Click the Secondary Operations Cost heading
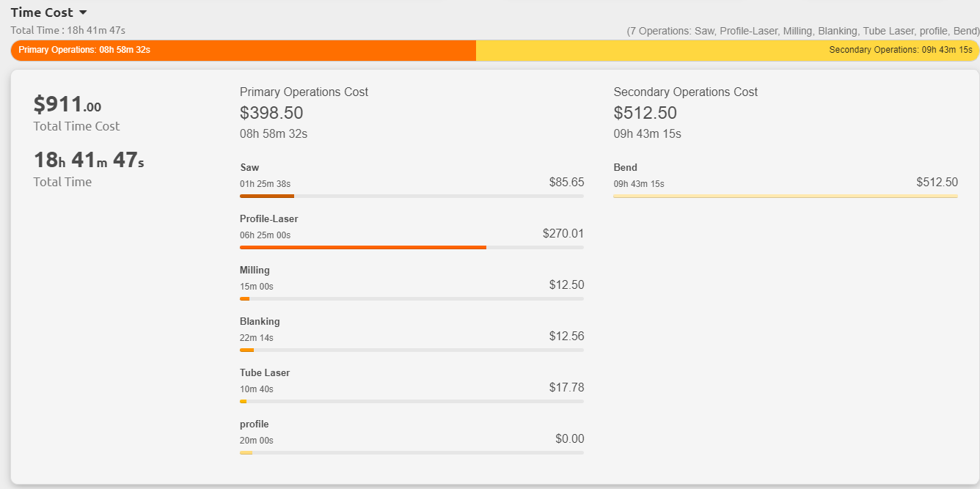980x489 pixels. click(x=685, y=92)
